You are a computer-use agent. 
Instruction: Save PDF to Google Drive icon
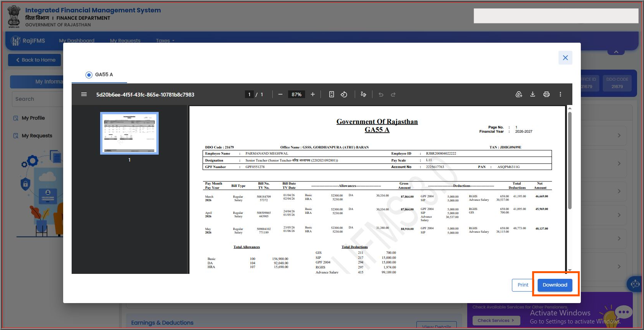pos(519,94)
